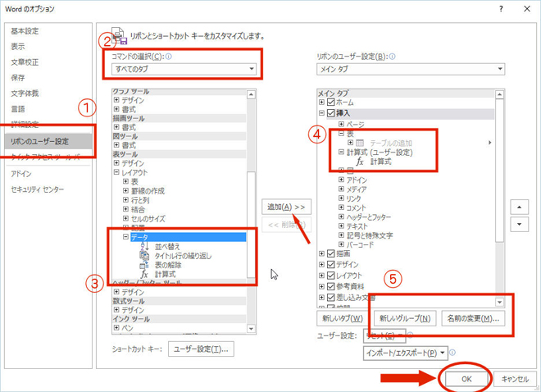The image size is (541, 392).
Task: Select the 計算式 fx icon under データ
Action: click(144, 275)
